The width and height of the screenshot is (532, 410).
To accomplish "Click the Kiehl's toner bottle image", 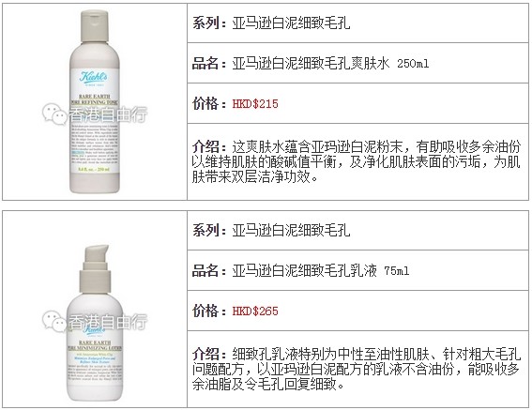I will point(95,101).
